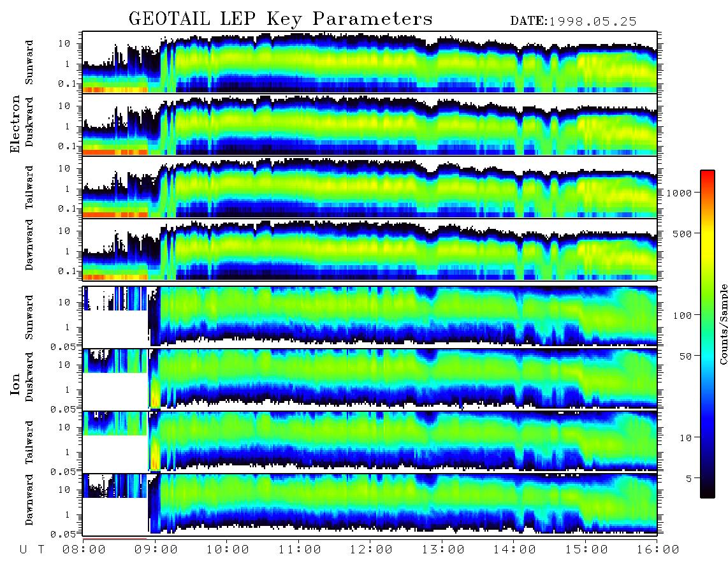The image size is (728, 561).
Task: Select the Electron Dawnward panel label
Action: [29, 245]
